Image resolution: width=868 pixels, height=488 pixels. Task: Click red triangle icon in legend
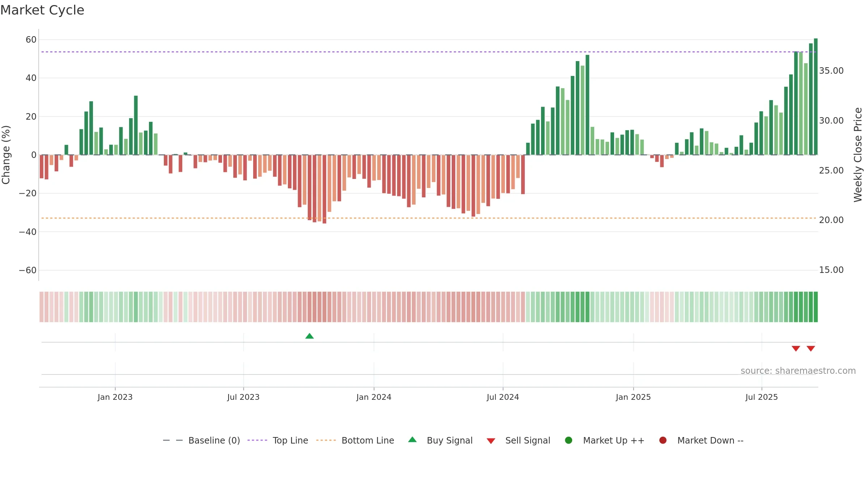click(491, 441)
